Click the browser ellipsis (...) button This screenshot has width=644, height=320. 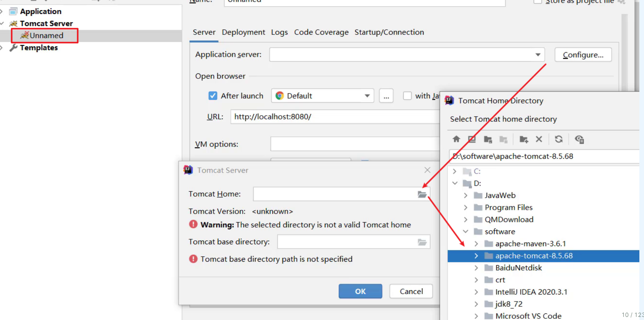coord(386,96)
